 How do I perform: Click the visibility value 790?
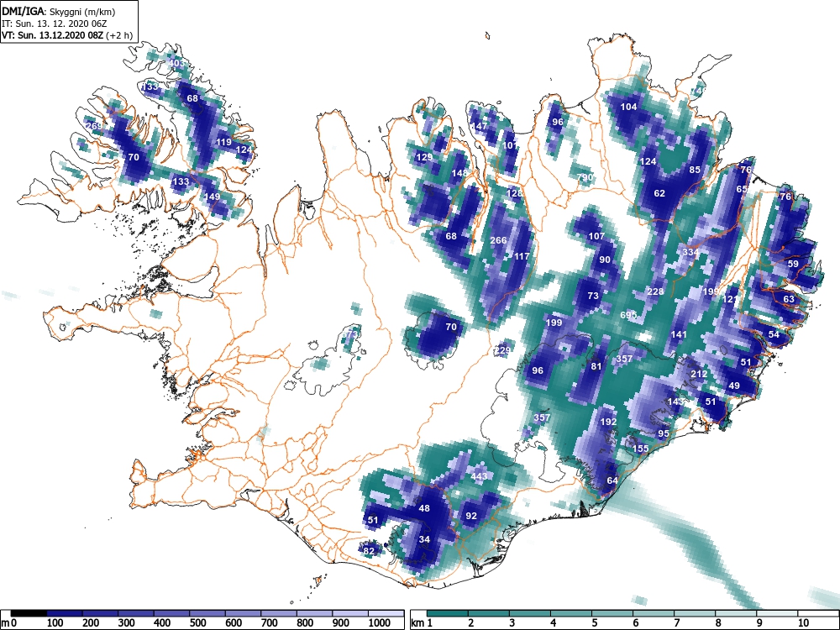(585, 176)
